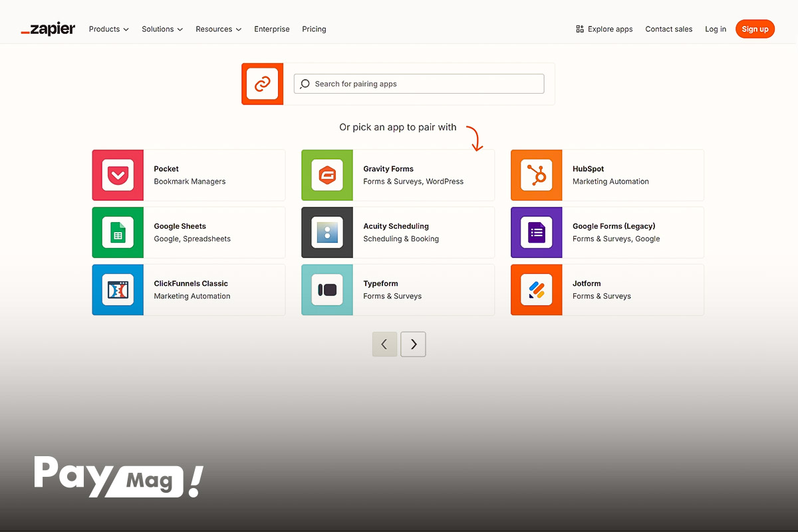Select the Pocket title text

(x=166, y=169)
